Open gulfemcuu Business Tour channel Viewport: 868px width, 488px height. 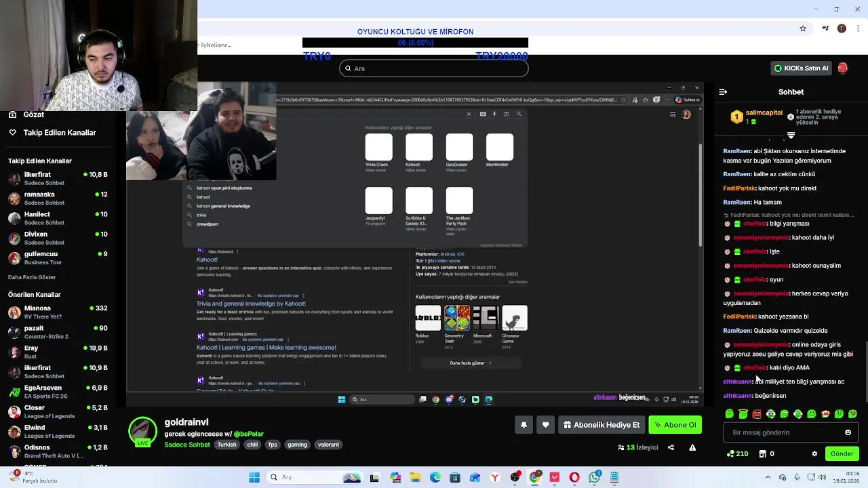(58, 258)
